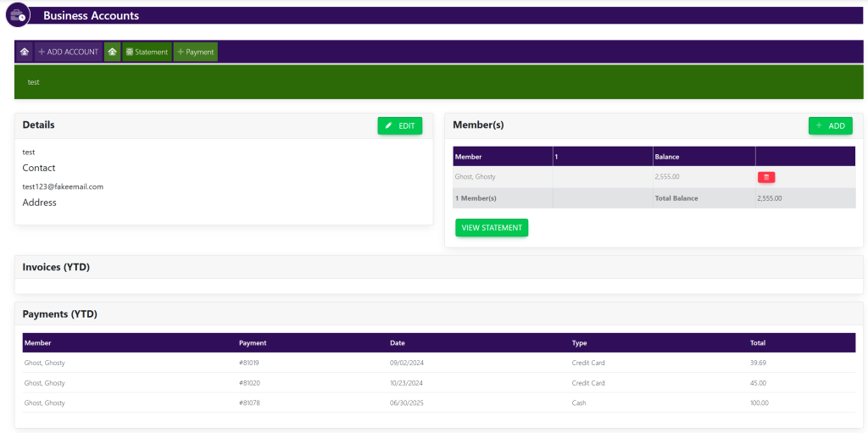
Task: Delete member Ghost, Ghosty with trash icon
Action: (766, 177)
